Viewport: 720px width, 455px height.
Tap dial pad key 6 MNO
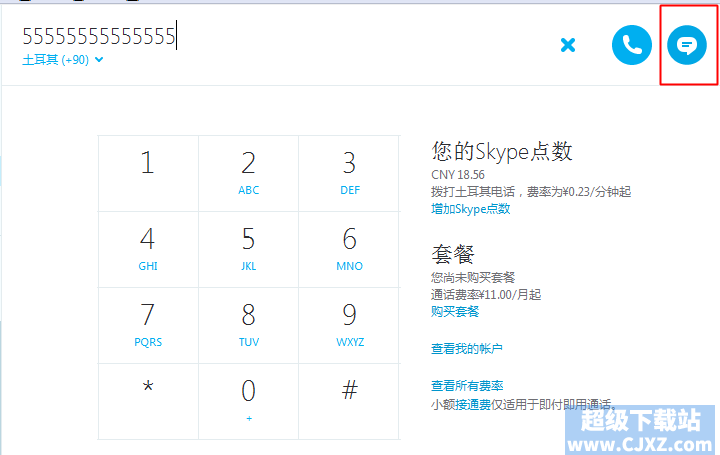click(349, 250)
